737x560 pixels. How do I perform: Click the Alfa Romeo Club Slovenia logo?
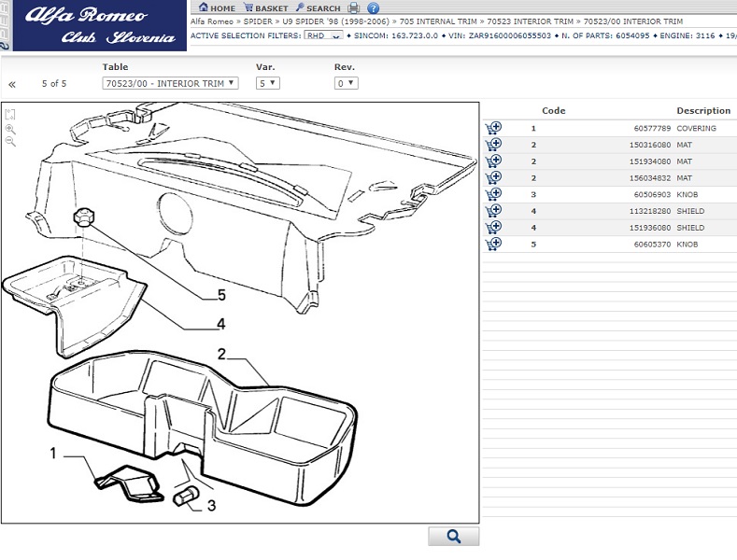[x=93, y=26]
